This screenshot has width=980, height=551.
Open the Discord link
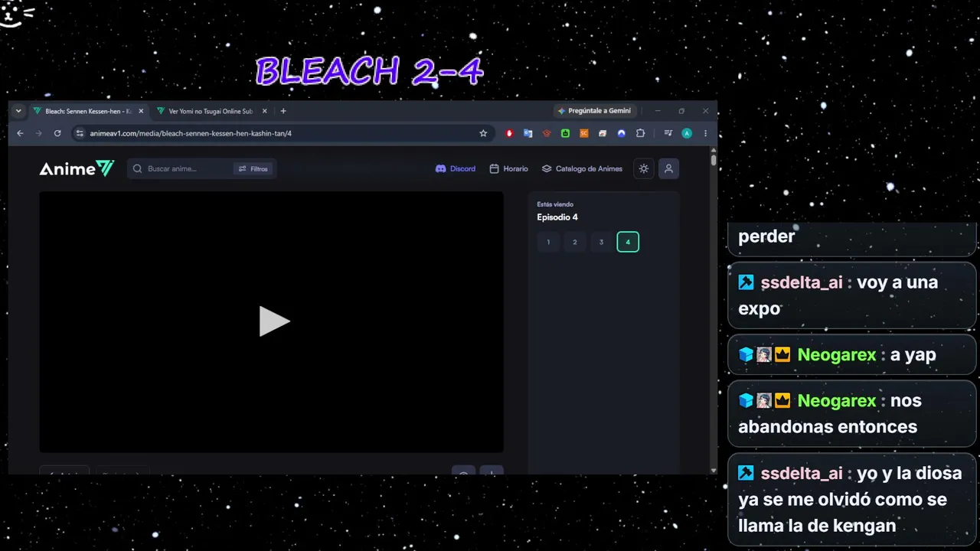[x=456, y=169]
